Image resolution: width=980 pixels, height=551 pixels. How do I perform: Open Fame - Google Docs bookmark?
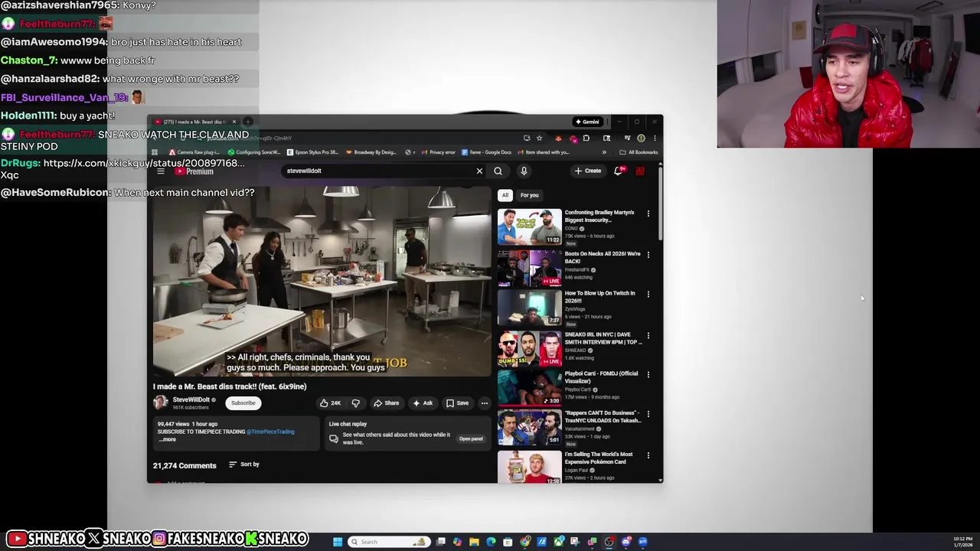pos(485,152)
